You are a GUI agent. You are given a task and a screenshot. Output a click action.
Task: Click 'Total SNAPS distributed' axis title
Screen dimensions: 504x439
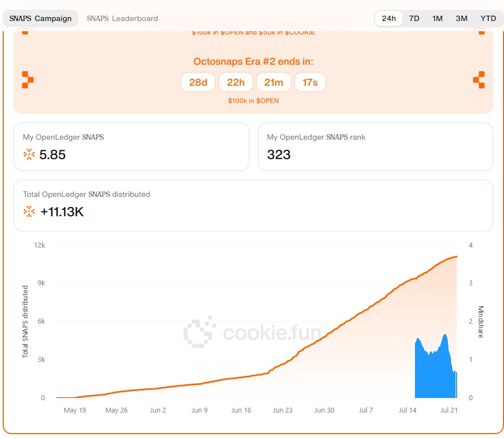pos(25,321)
